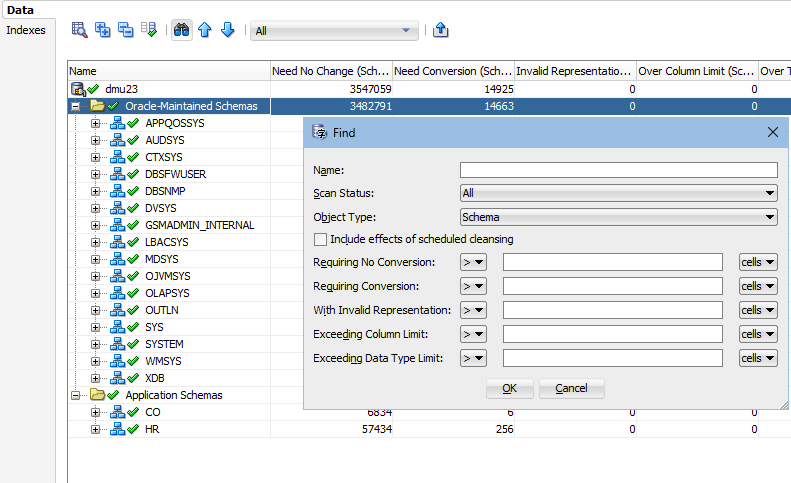Viewport: 791px width, 483px height.
Task: Expand the AUDSYS schema node
Action: pos(95,140)
